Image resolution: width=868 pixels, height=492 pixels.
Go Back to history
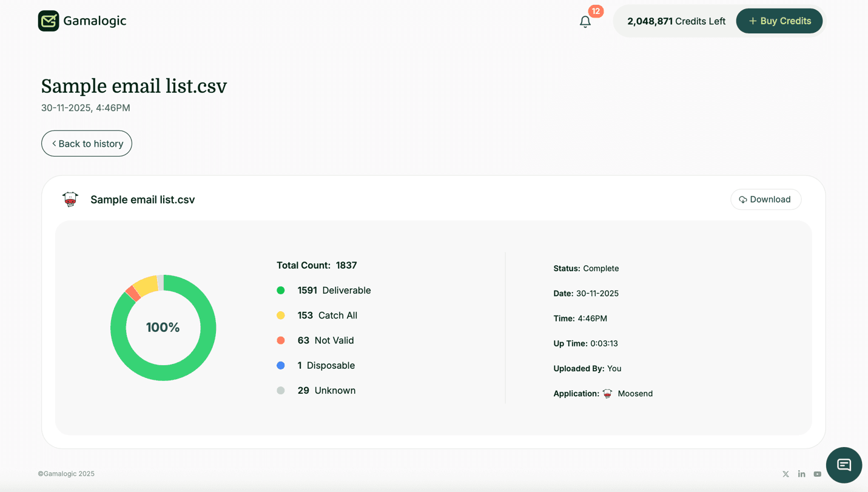pyautogui.click(x=86, y=143)
